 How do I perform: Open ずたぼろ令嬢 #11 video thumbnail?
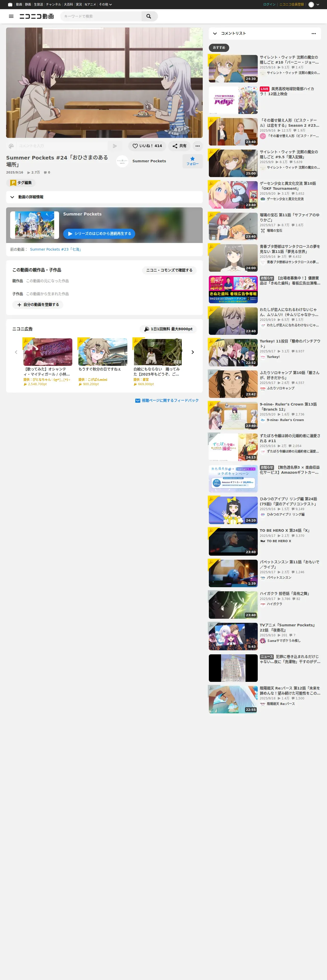[233, 448]
